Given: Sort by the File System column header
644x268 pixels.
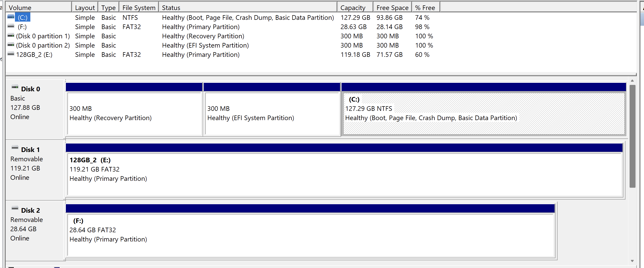Looking at the screenshot, I should (139, 8).
